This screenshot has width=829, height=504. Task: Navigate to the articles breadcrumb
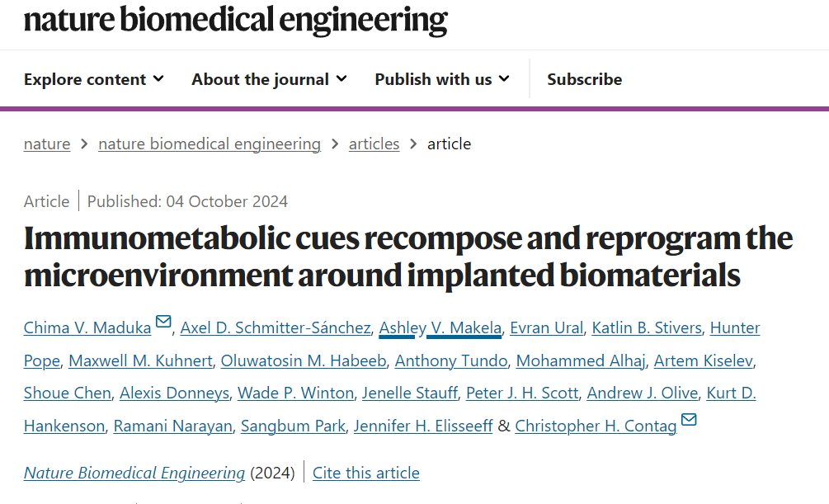coord(374,144)
